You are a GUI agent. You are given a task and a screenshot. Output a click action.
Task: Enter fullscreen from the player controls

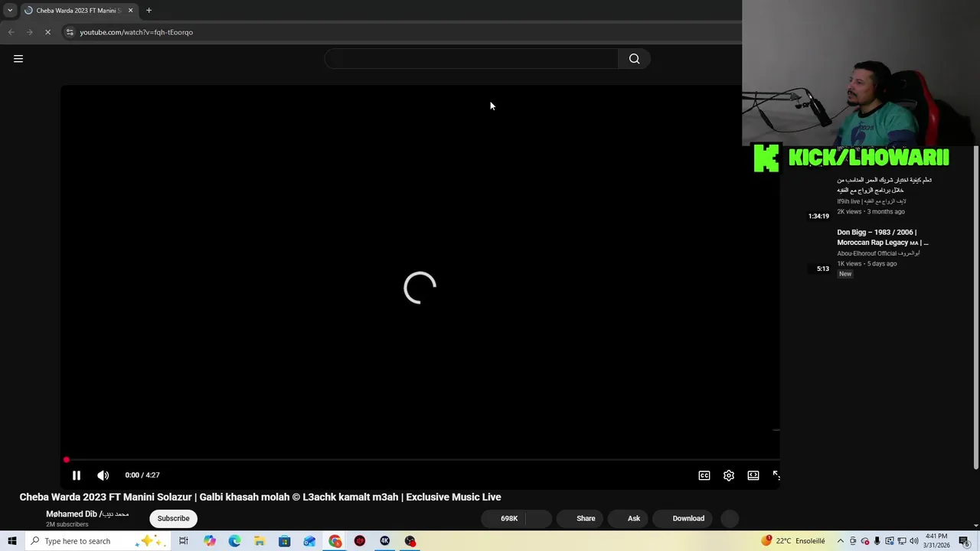tap(776, 475)
